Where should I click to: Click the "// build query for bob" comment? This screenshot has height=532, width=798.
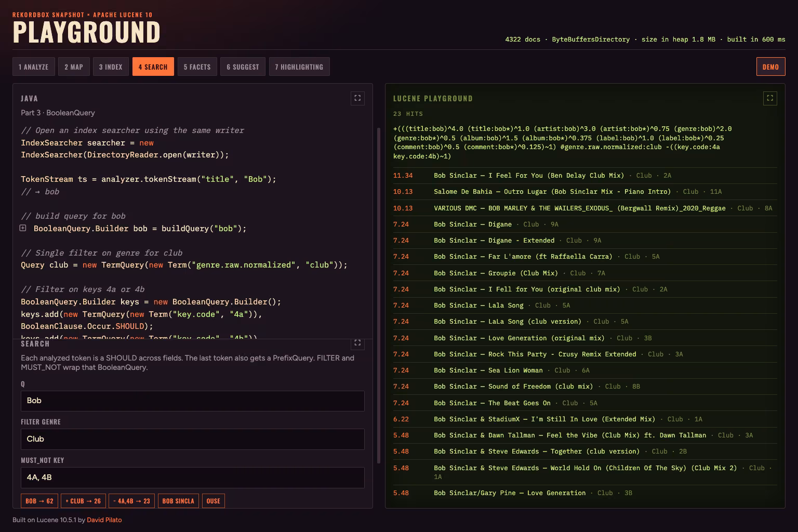tap(73, 216)
